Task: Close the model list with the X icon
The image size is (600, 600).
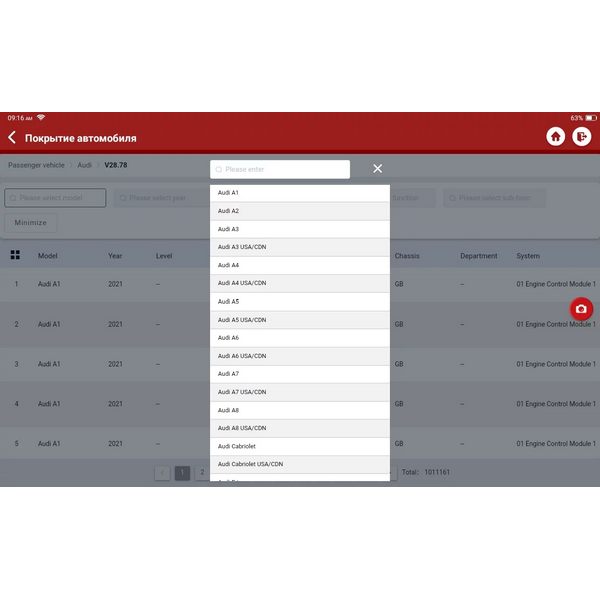Action: 377,168
